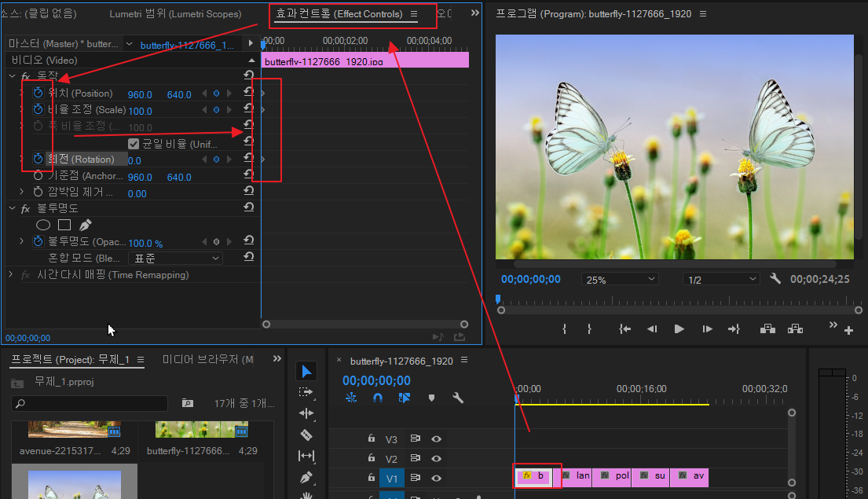The height and width of the screenshot is (499, 868).
Task: Choose free draw bezier mask pen
Action: (86, 225)
